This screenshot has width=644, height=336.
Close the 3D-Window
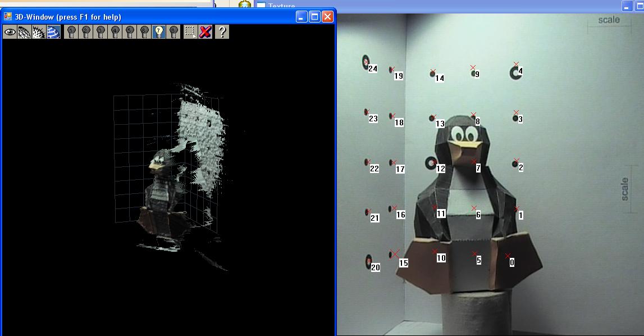coord(327,16)
